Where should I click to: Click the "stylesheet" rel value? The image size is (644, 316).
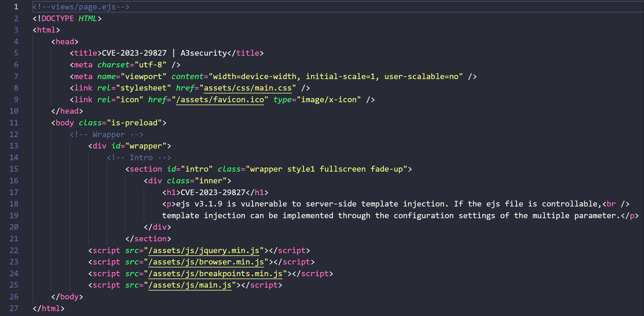tap(144, 88)
